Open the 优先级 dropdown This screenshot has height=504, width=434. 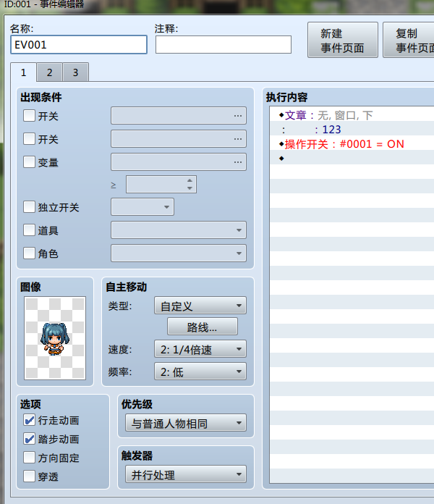pos(186,423)
